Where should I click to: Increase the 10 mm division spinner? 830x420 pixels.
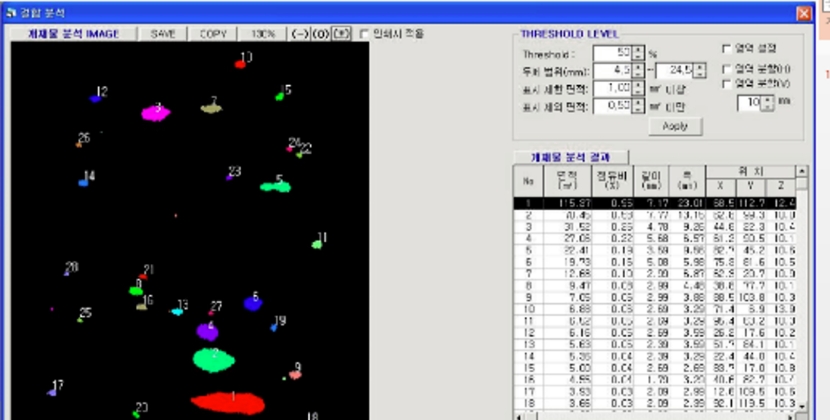pos(768,99)
